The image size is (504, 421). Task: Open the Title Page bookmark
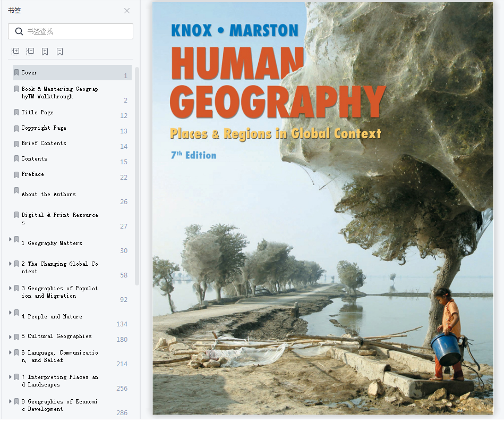pos(38,112)
